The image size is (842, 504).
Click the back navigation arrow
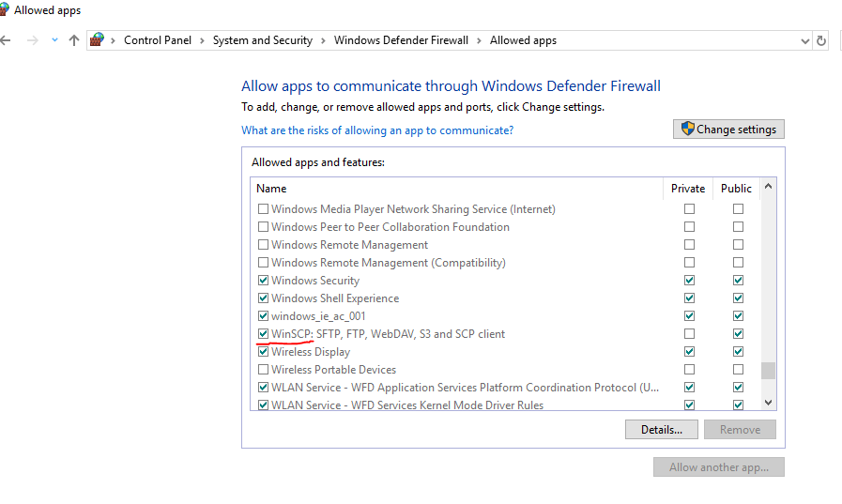tap(6, 40)
